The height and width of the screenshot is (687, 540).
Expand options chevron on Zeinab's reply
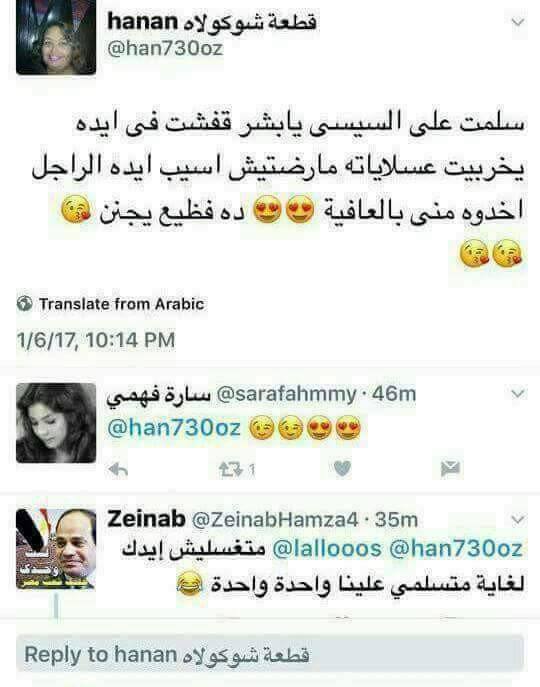pos(518,520)
